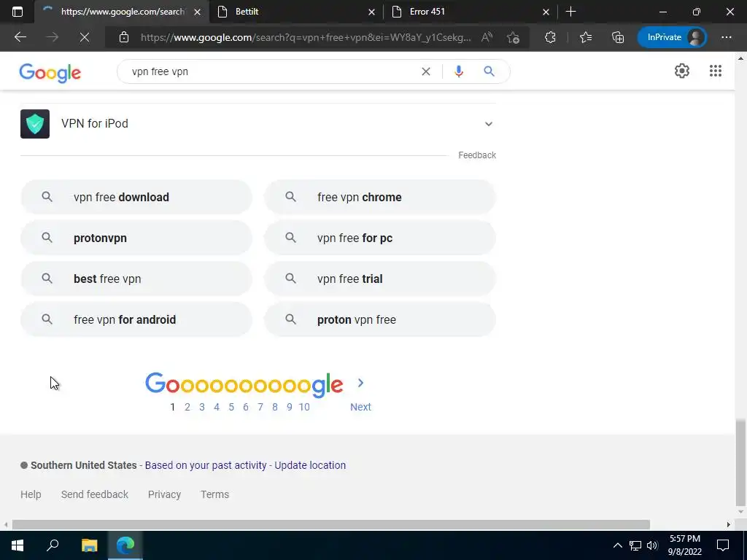Open the tab actions menu icon

tap(18, 12)
